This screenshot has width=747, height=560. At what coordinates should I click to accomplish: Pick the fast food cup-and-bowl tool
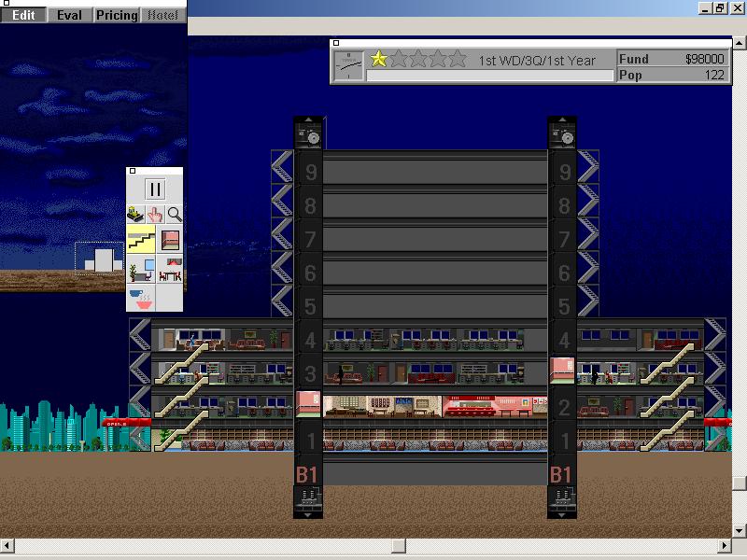tap(141, 299)
